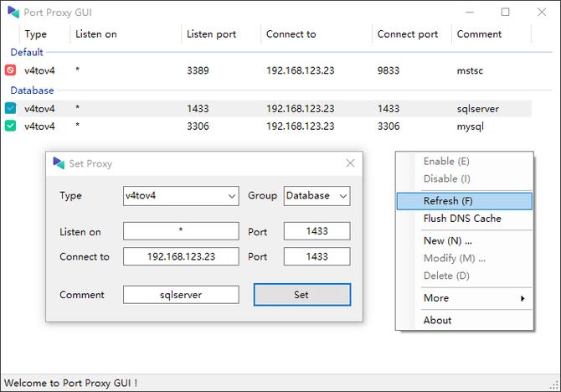Click the Set button
The image size is (561, 392).
302,295
